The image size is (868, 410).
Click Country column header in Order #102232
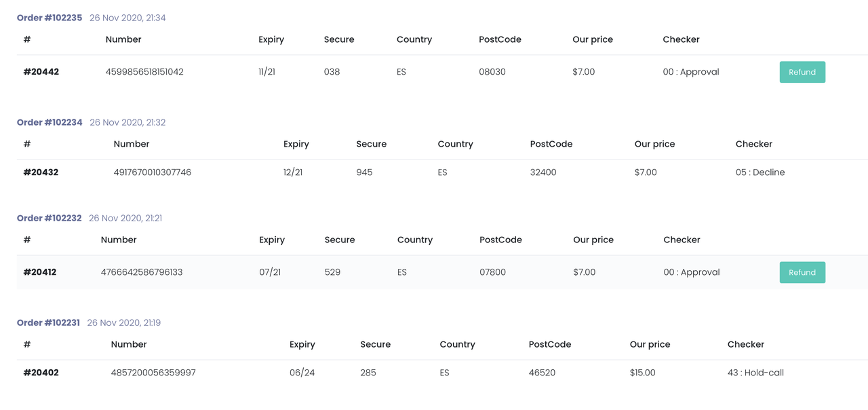pyautogui.click(x=415, y=240)
